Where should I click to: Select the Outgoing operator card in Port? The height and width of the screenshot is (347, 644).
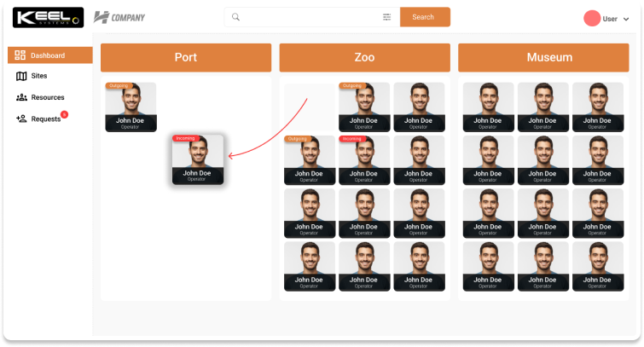point(131,107)
